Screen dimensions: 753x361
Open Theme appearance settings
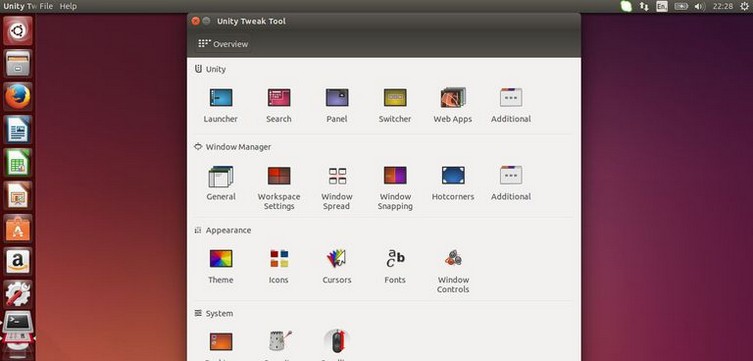tap(221, 259)
